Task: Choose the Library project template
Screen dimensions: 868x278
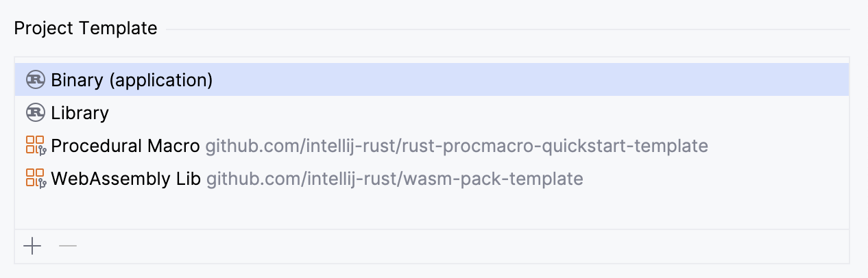Action: pyautogui.click(x=80, y=113)
